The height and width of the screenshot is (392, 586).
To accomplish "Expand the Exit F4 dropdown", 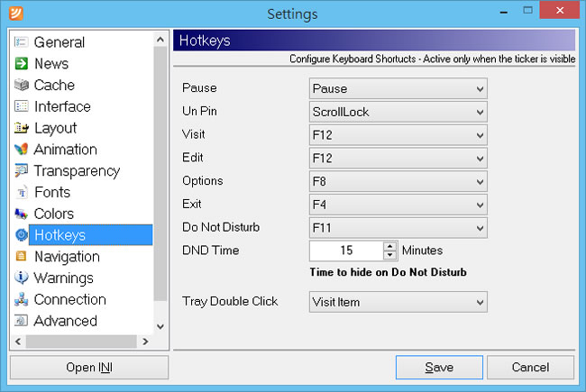I will tap(398, 205).
